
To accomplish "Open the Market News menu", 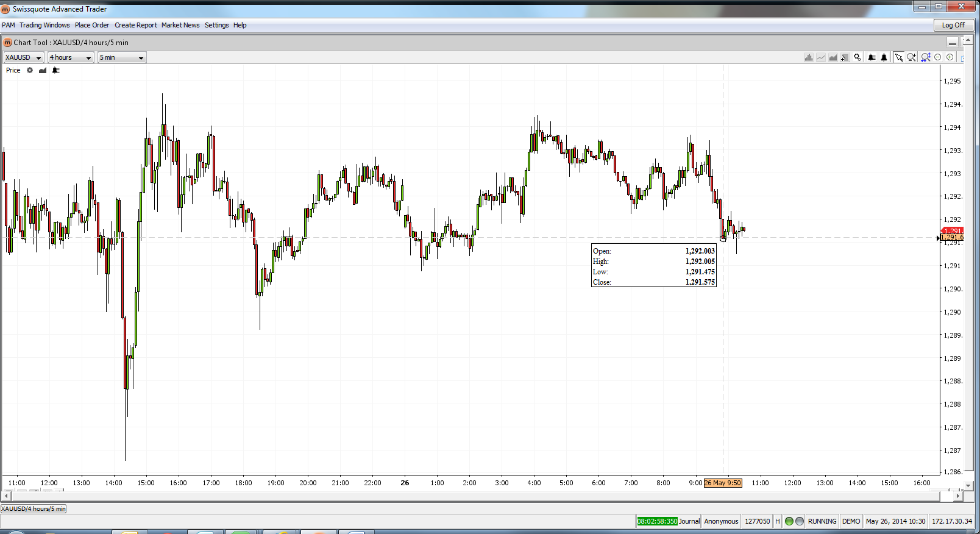I will [x=180, y=25].
